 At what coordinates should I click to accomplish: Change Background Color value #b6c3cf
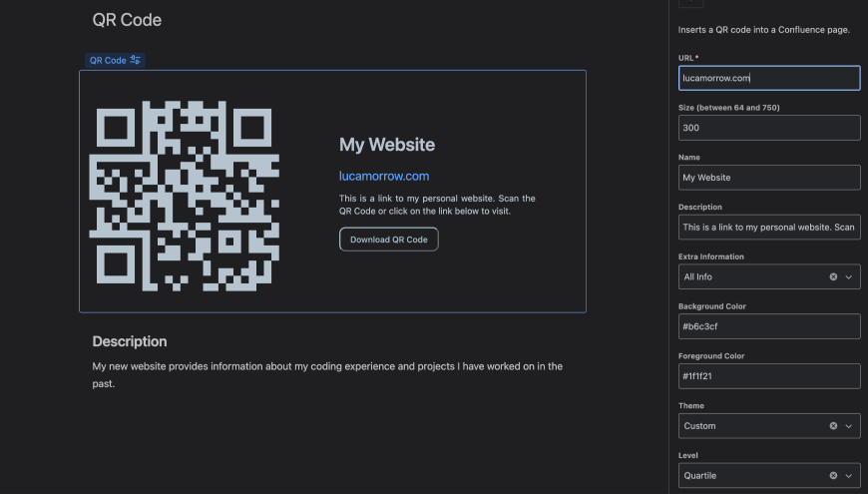click(769, 326)
